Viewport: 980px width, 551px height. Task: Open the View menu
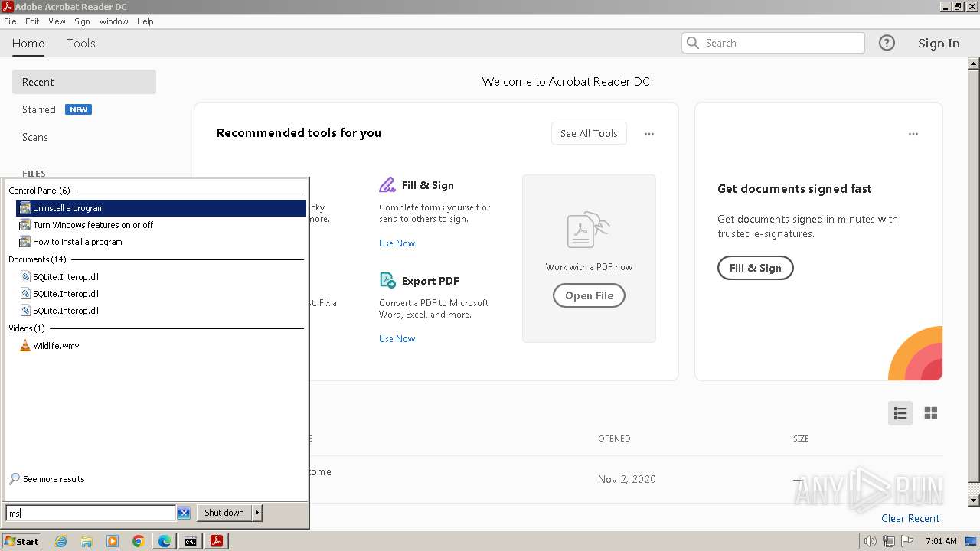pyautogui.click(x=57, y=21)
